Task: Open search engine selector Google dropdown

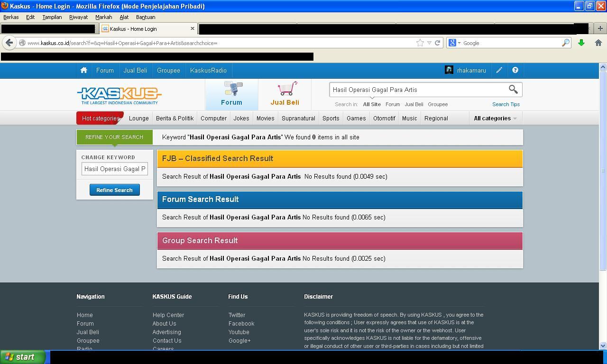Action: 454,43
